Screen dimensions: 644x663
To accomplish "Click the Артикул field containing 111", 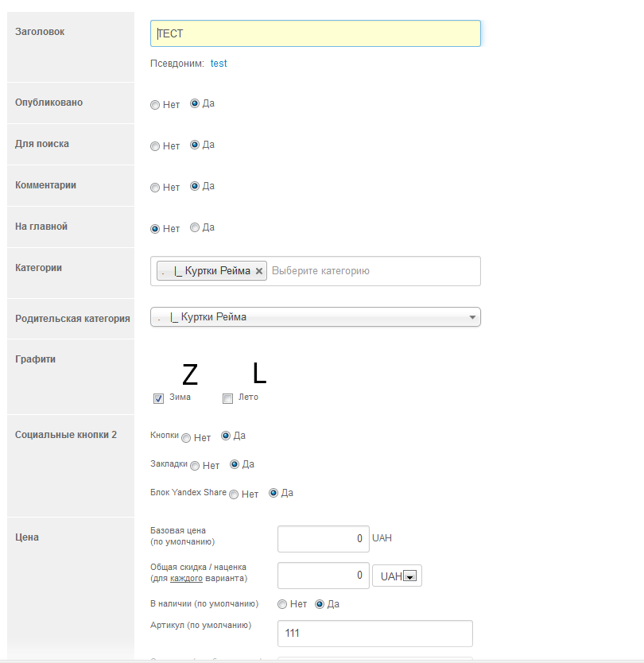I will [x=374, y=634].
